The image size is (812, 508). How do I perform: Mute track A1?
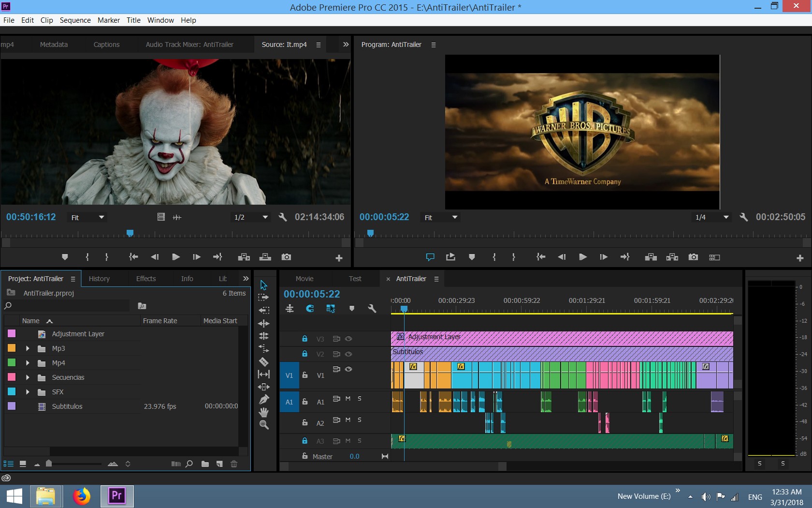[348, 399]
